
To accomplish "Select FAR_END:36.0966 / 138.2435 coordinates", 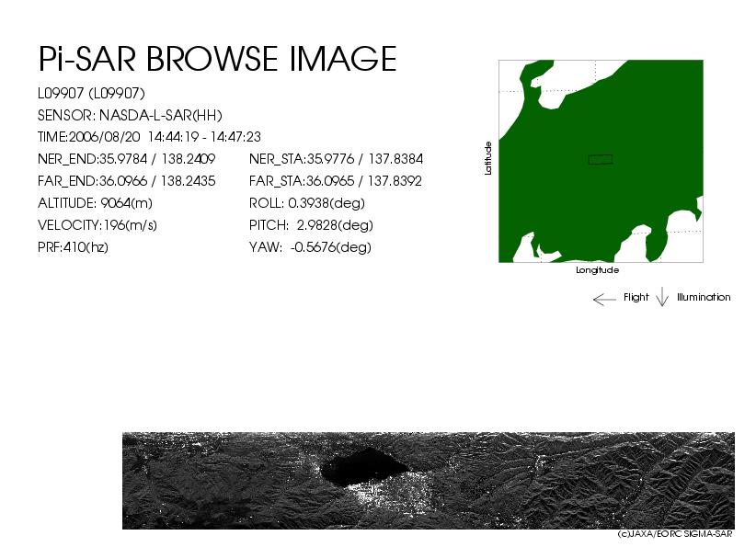I will (x=126, y=181).
